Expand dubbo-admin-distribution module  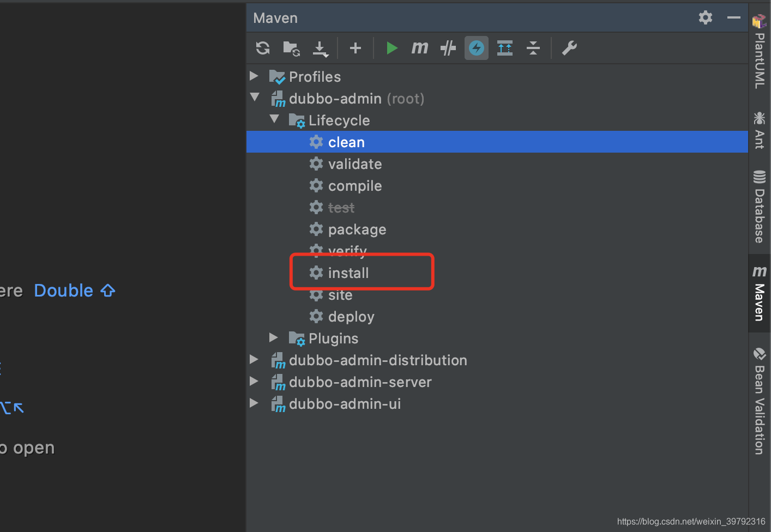coord(254,359)
